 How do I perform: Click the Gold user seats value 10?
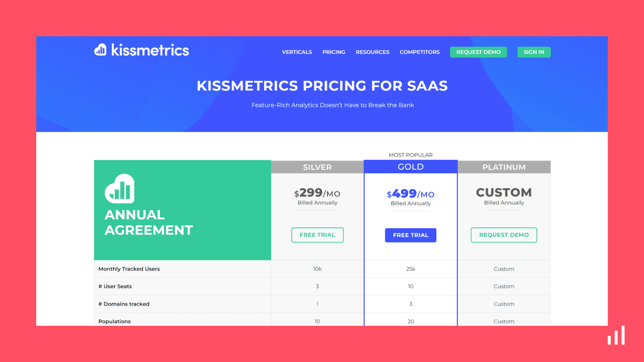point(411,286)
